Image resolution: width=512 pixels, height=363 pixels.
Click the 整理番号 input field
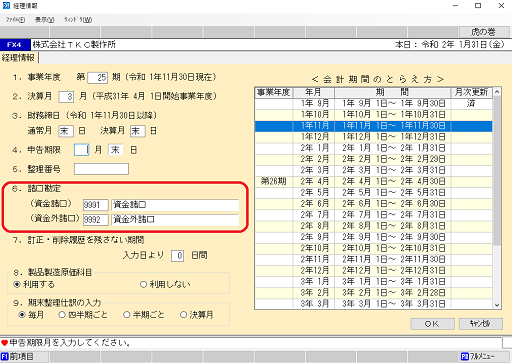pos(101,169)
